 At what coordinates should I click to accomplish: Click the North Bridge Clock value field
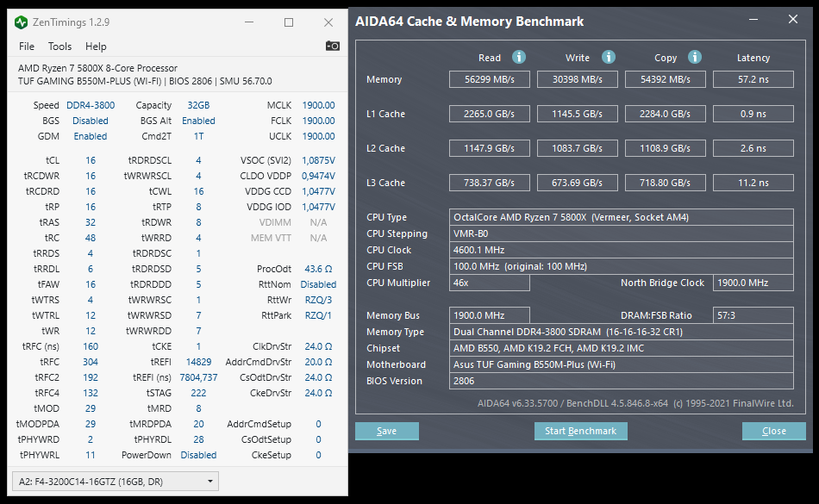(753, 283)
